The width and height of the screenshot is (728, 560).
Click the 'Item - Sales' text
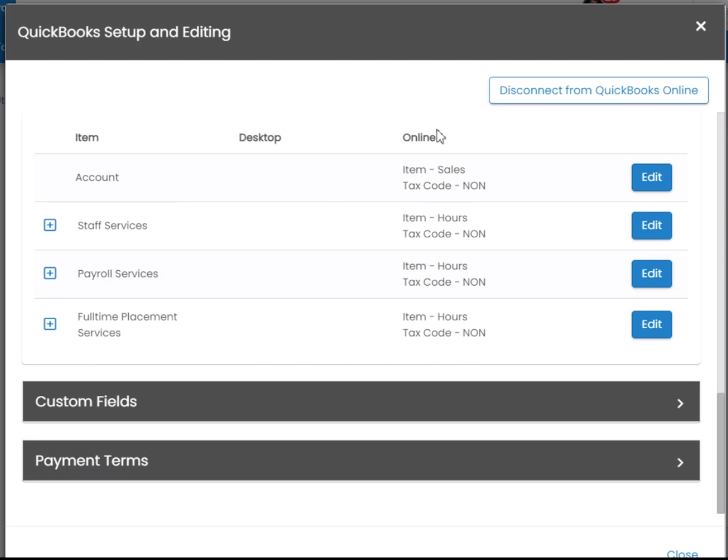(434, 169)
